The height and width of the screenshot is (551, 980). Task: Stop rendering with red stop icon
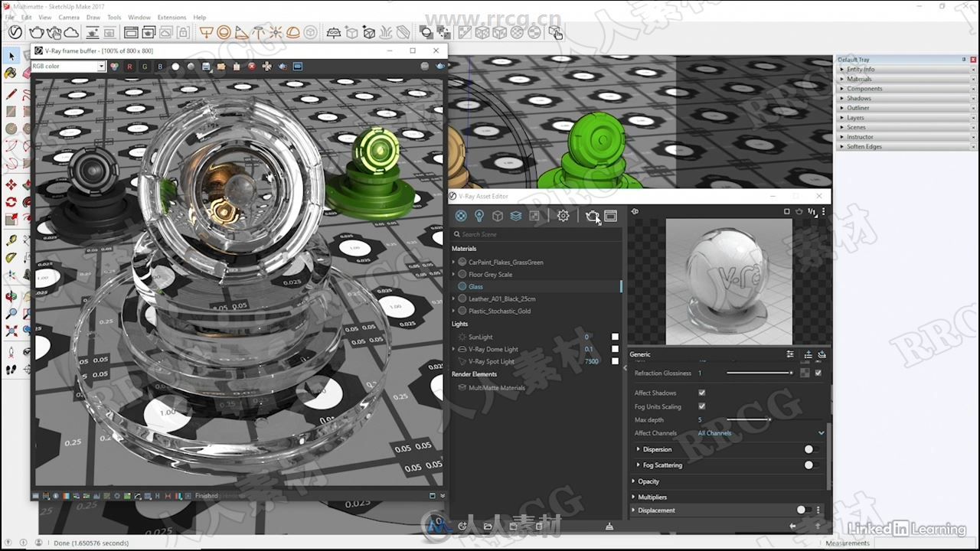pos(251,67)
